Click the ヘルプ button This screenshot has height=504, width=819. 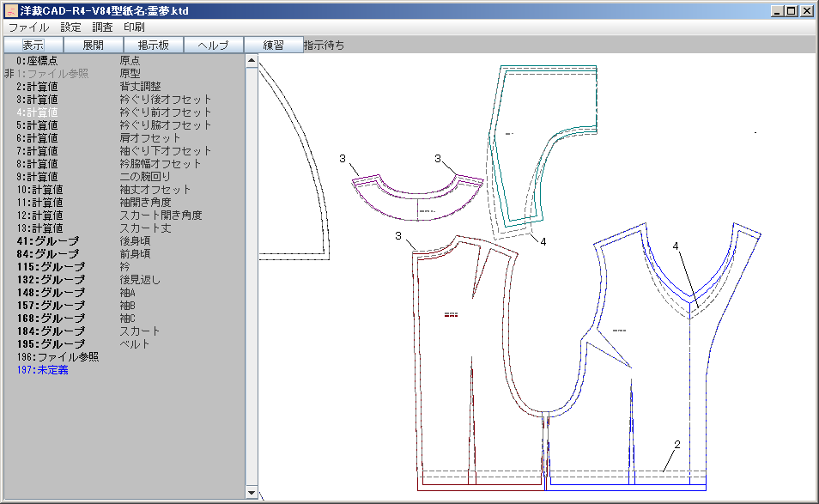pos(213,45)
